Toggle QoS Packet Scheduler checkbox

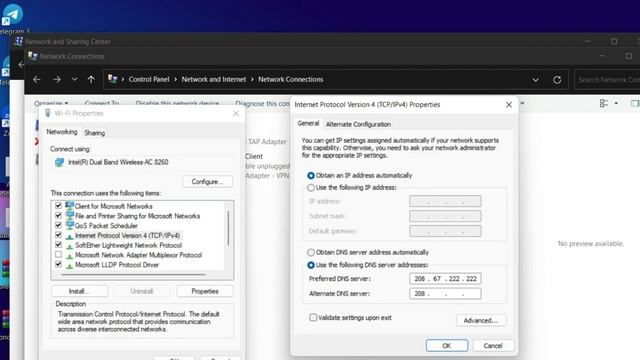click(58, 225)
